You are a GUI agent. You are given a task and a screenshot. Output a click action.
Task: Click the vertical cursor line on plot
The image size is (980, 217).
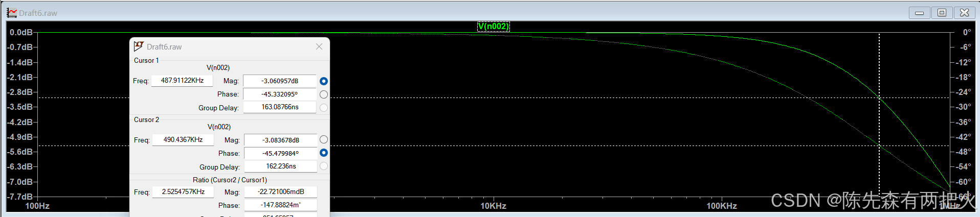(879, 115)
